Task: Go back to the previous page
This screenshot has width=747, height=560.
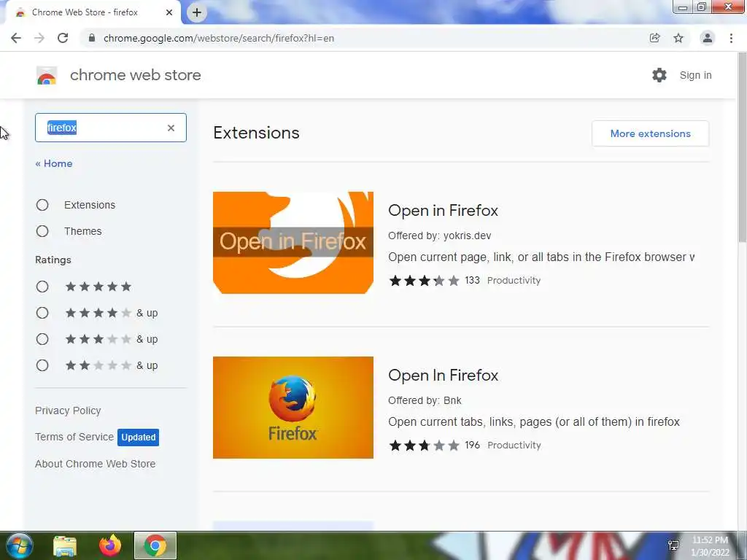Action: point(16,38)
